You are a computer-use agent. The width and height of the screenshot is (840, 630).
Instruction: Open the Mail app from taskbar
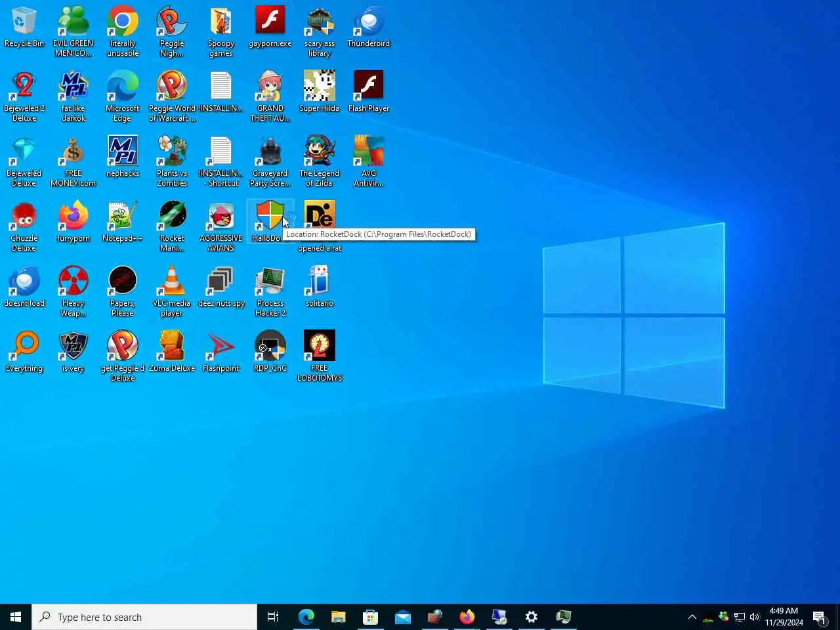click(402, 617)
